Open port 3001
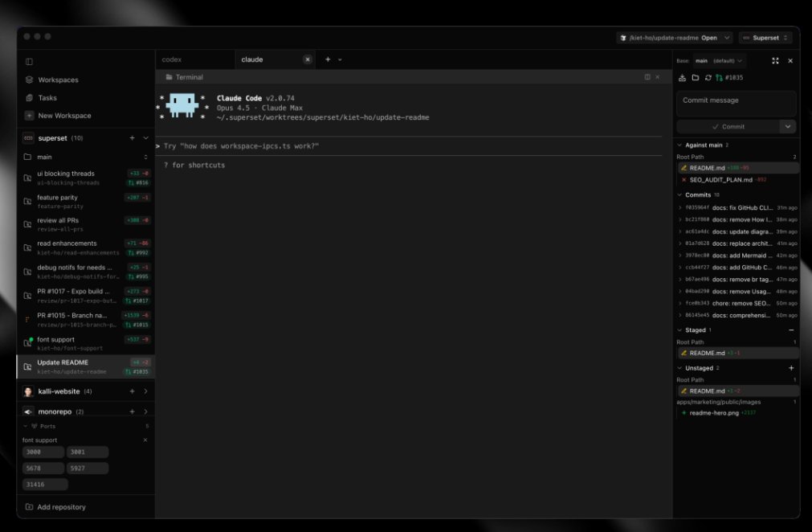 pos(88,452)
